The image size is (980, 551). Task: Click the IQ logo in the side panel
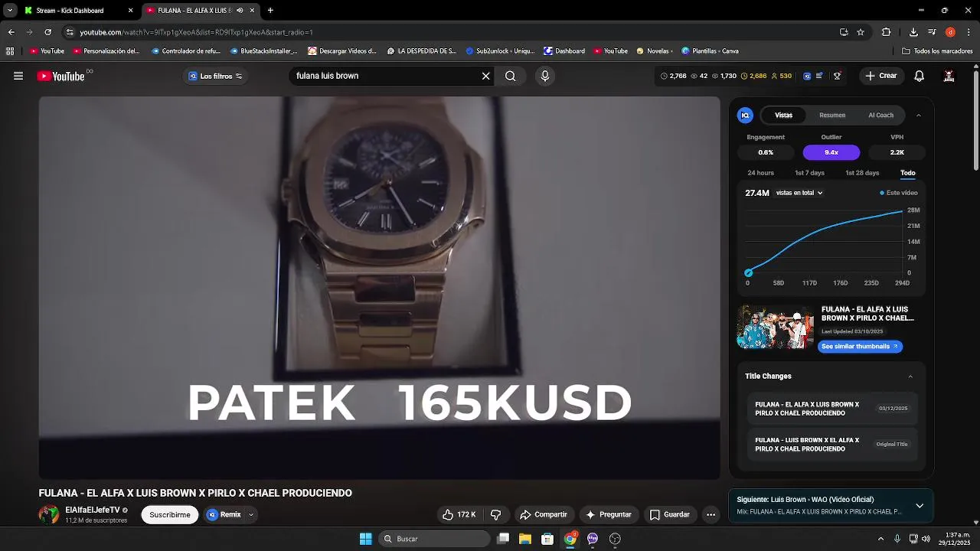pos(745,115)
